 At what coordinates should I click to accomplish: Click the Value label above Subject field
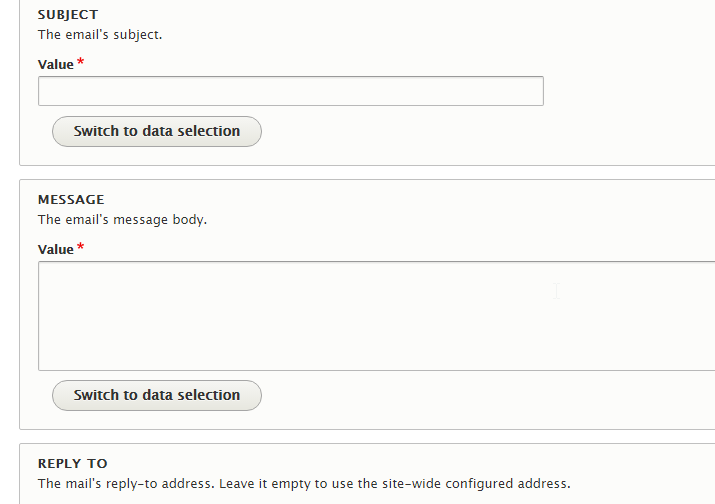tap(56, 64)
